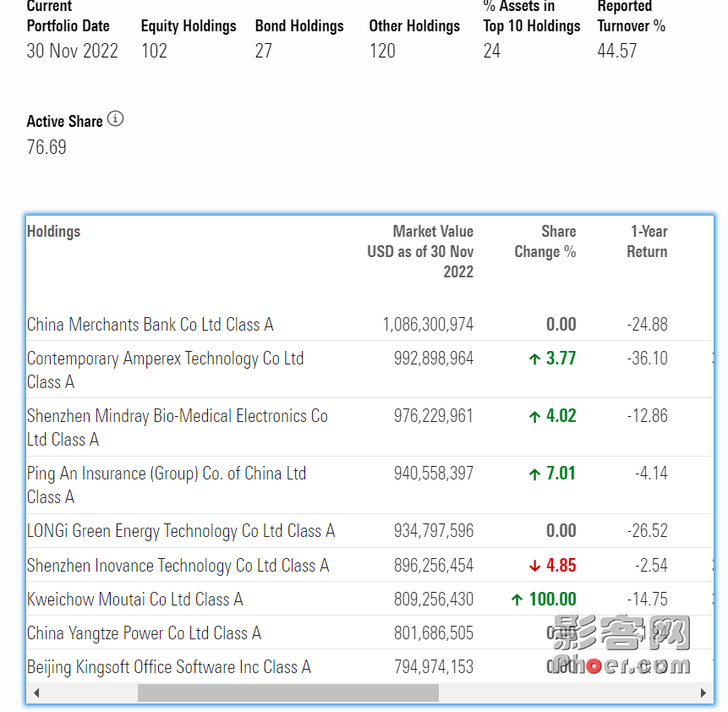Click the Share Change % column header
Viewport: 728px width, 712px height.
(545, 242)
